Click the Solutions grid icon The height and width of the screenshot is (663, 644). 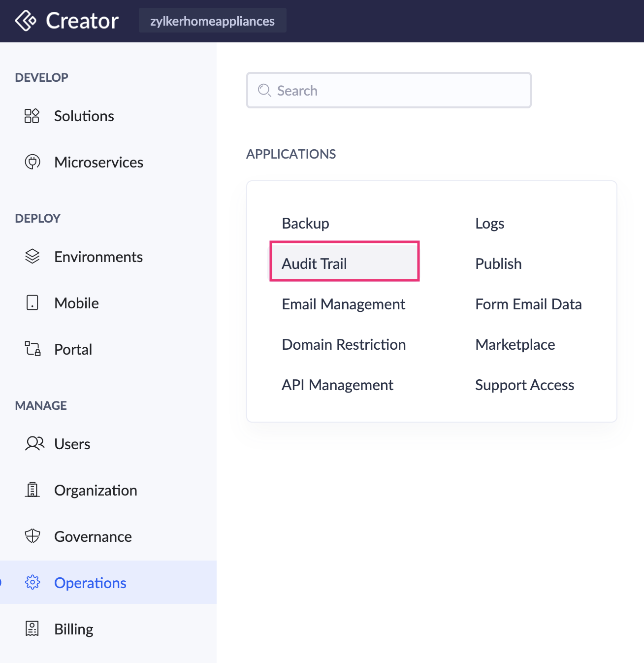pyautogui.click(x=32, y=116)
